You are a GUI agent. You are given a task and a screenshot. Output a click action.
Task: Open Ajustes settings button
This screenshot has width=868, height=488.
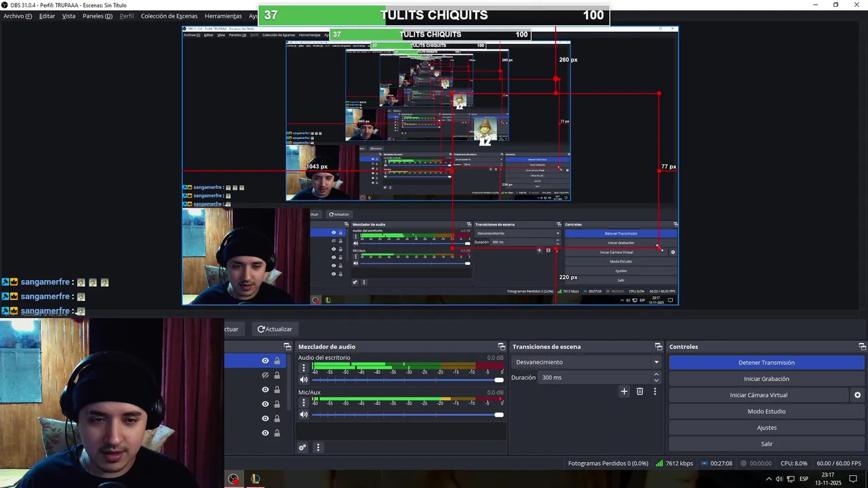[x=766, y=428]
